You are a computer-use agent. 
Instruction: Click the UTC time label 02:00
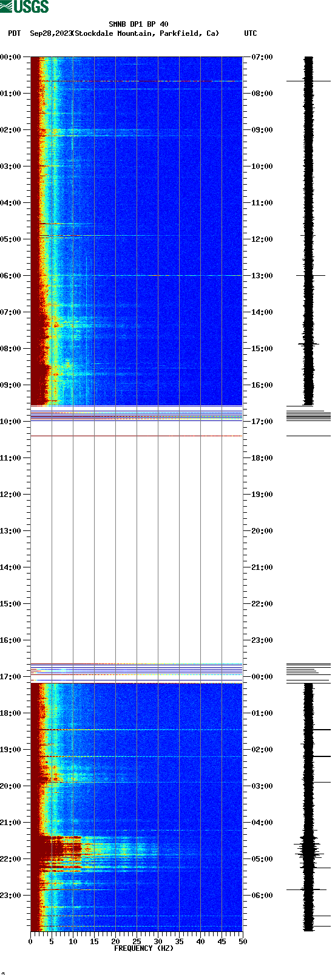click(262, 750)
